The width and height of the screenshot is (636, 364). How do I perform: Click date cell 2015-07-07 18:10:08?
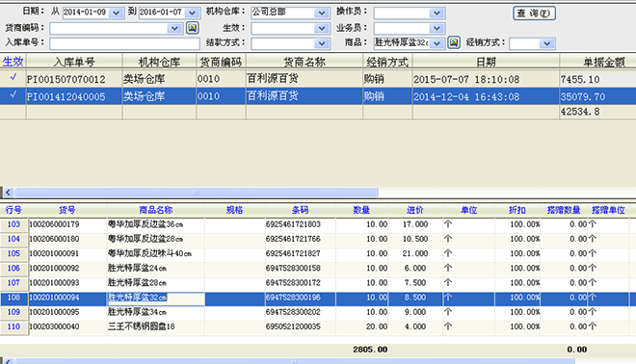[466, 79]
